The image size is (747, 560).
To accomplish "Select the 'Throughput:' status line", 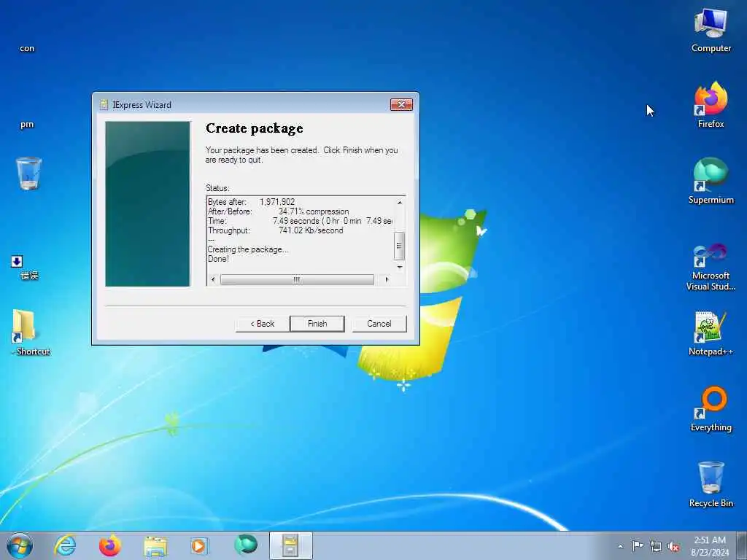I will point(275,230).
